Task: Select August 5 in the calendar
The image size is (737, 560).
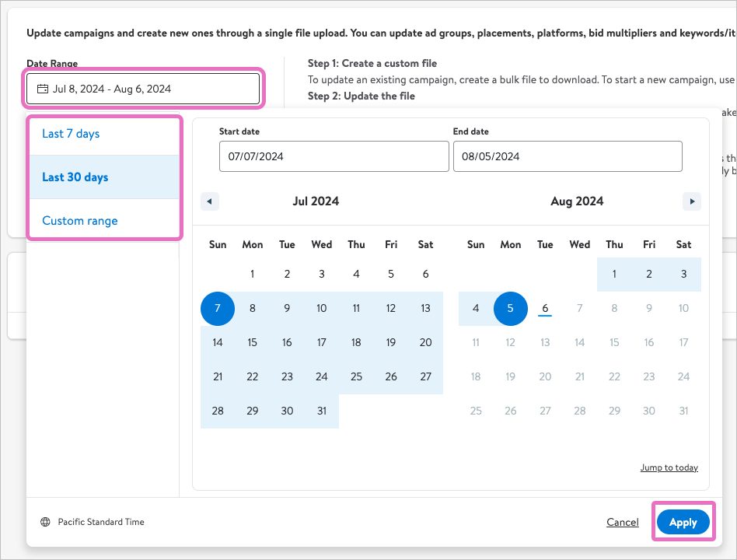Action: [511, 309]
